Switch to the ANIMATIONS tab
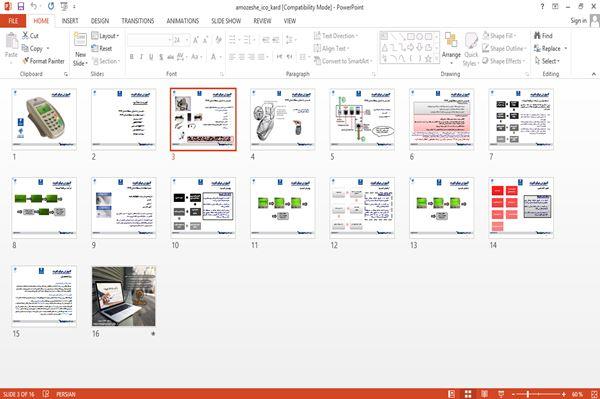This screenshot has width=600, height=399. pos(183,21)
